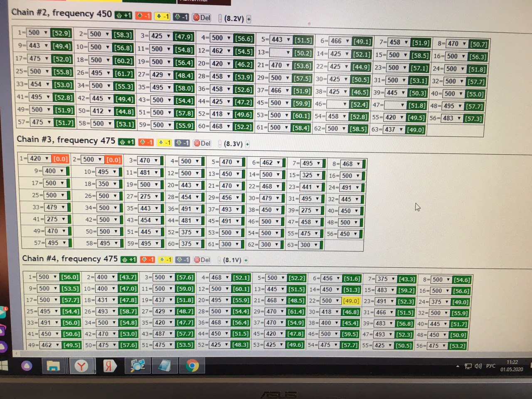Decrease Chain #2 voltage with minus button
The width and height of the screenshot is (532, 399).
[x=220, y=18]
